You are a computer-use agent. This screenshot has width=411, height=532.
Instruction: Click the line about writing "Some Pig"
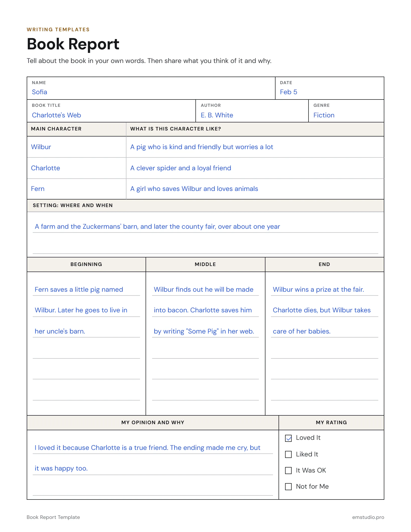(x=205, y=331)
